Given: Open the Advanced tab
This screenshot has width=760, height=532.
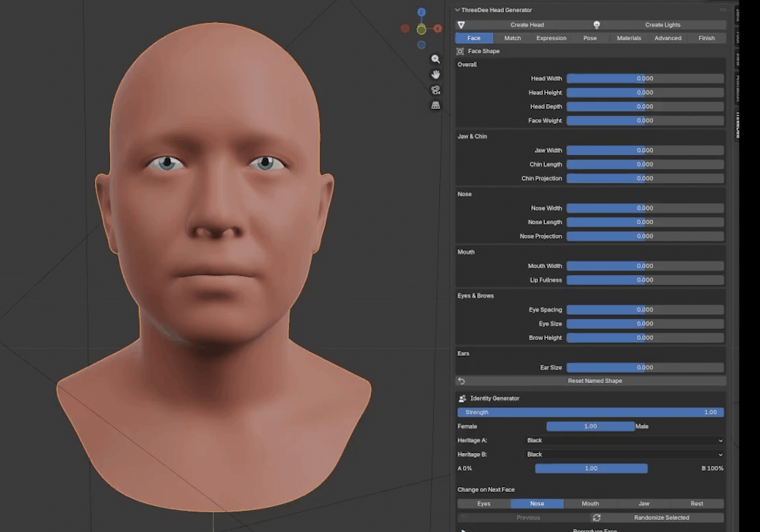Looking at the screenshot, I should [668, 38].
